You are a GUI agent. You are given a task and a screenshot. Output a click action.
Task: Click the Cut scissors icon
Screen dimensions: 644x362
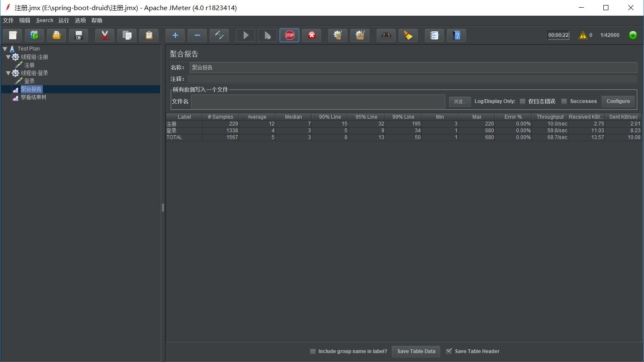105,35
